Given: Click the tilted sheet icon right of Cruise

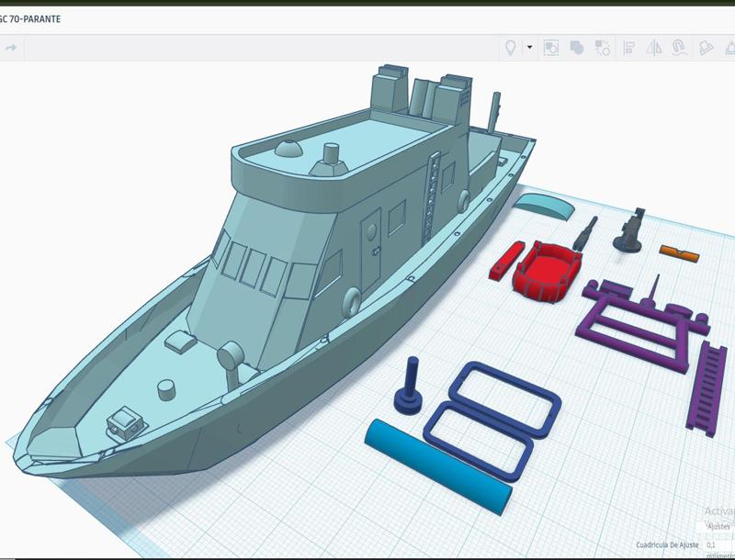Looking at the screenshot, I should pos(706,48).
